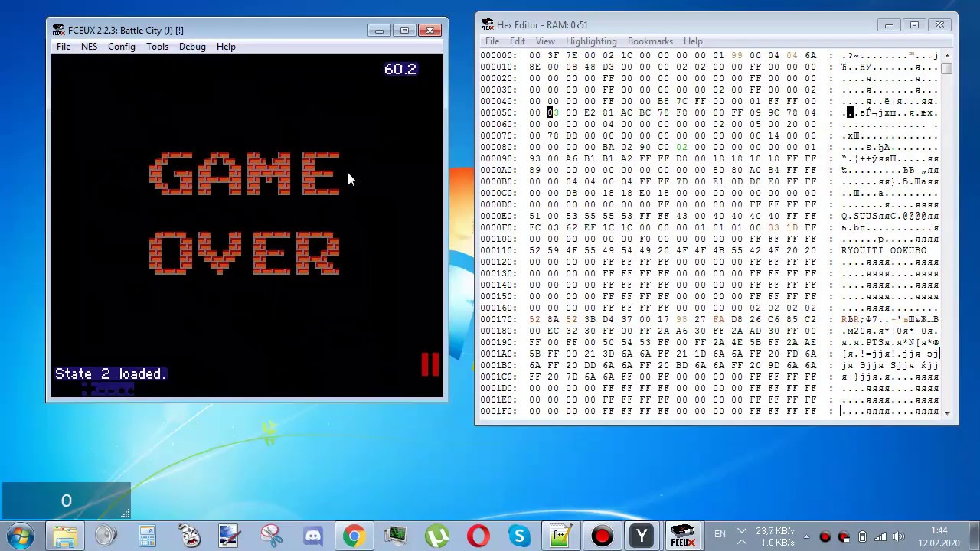
Task: Open the Tools menu in FCEUX
Action: click(x=157, y=47)
